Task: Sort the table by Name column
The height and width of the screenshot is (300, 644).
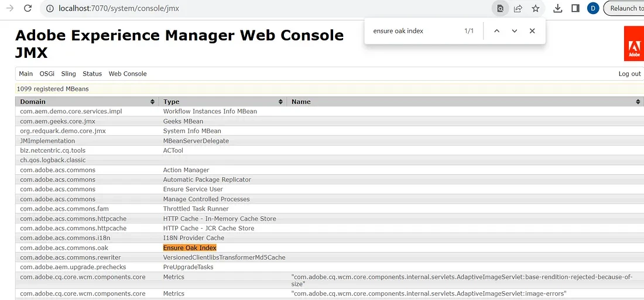Action: 465,101
